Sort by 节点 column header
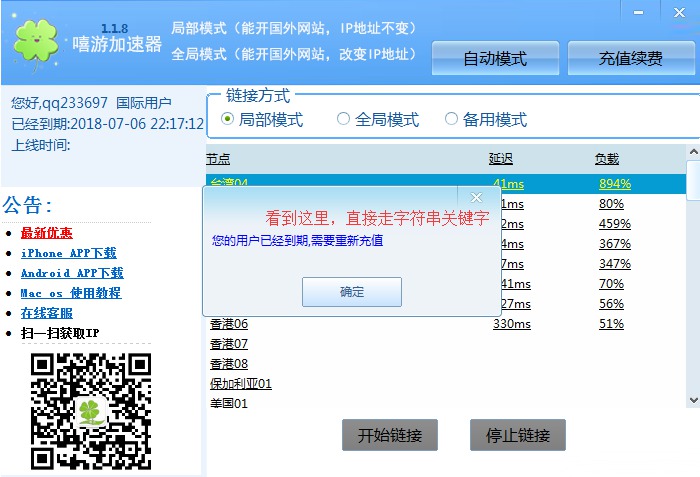The height and width of the screenshot is (477, 700). [218, 159]
